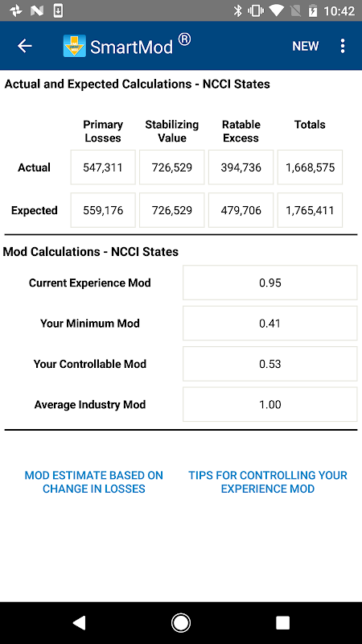This screenshot has width=362, height=644.
Task: Tap the back arrow in header
Action: [25, 46]
